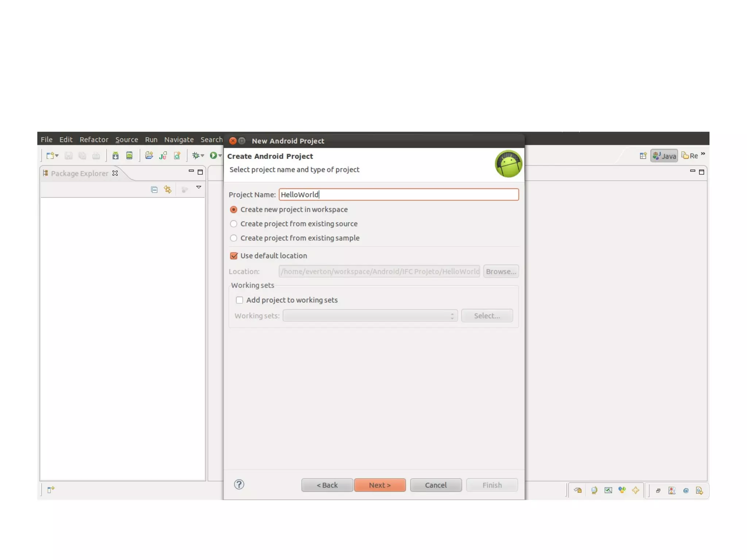Image resolution: width=747 pixels, height=560 pixels.
Task: Open Package Explorer view menu triangle
Action: tap(199, 187)
